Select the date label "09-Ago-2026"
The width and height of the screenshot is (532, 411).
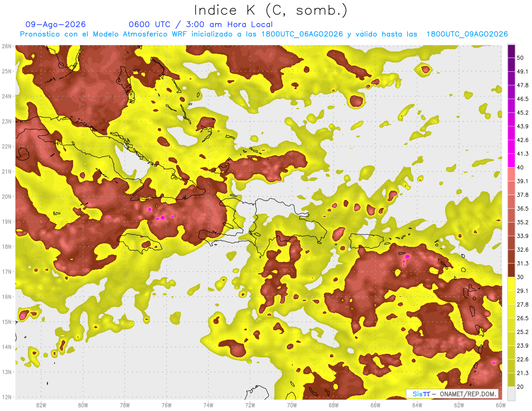click(x=56, y=24)
